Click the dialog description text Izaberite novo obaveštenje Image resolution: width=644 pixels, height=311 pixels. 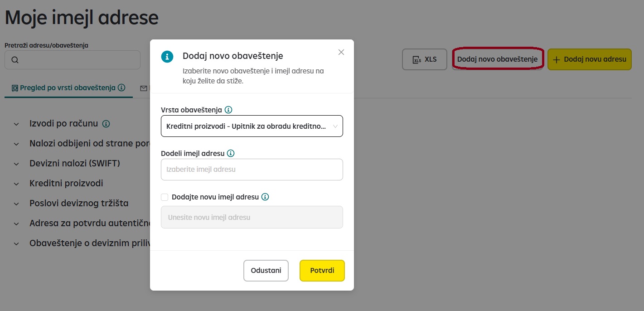pyautogui.click(x=253, y=76)
